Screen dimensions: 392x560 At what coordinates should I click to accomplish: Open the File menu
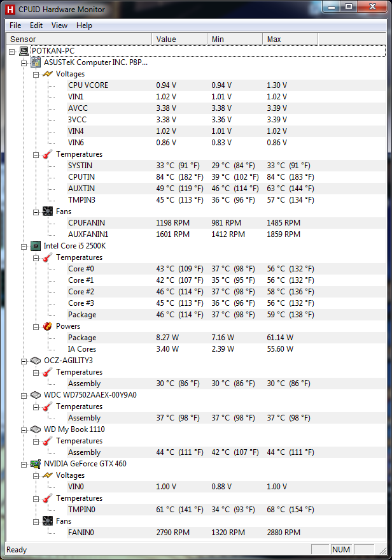15,25
